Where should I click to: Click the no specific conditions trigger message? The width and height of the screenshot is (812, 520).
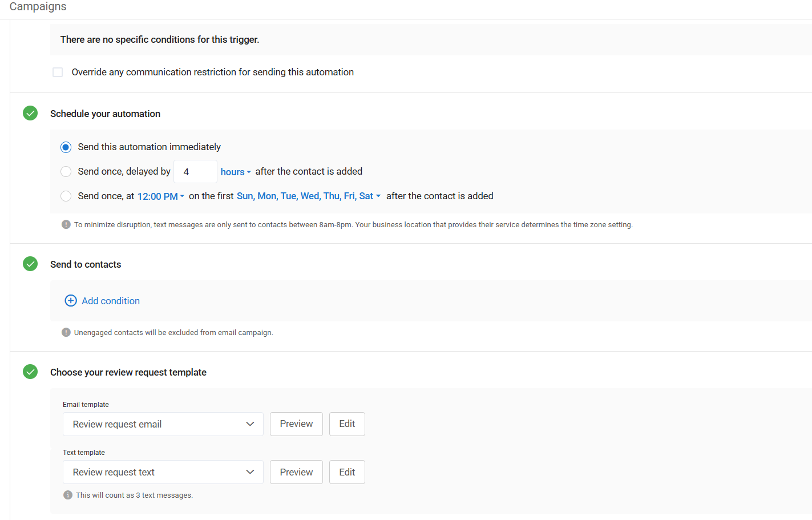tap(160, 39)
